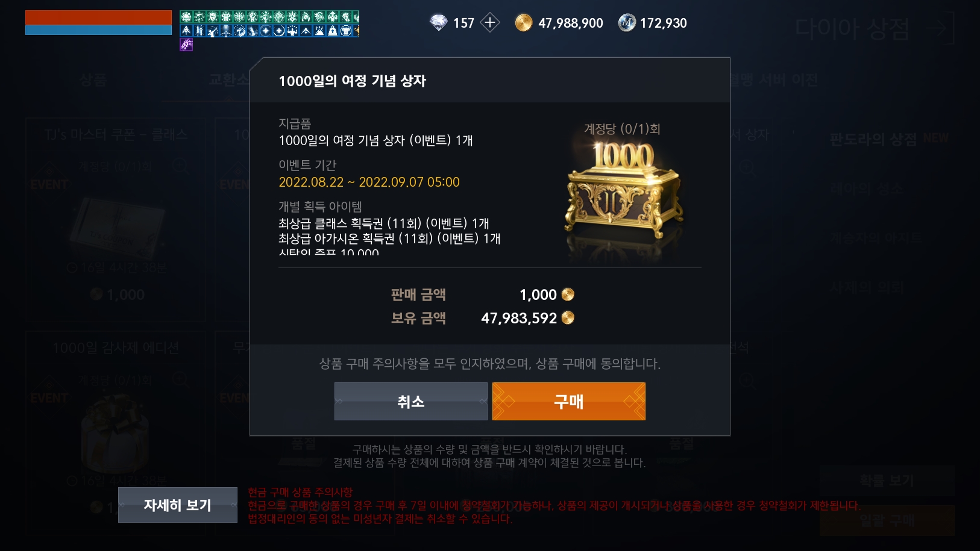980x551 pixels.
Task: Click the 취소 cancel button
Action: pos(410,401)
